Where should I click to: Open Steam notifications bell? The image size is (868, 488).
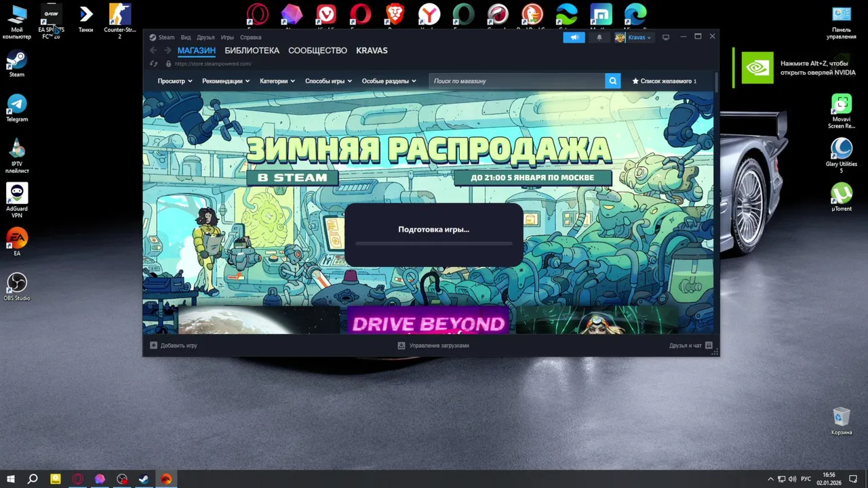point(599,37)
